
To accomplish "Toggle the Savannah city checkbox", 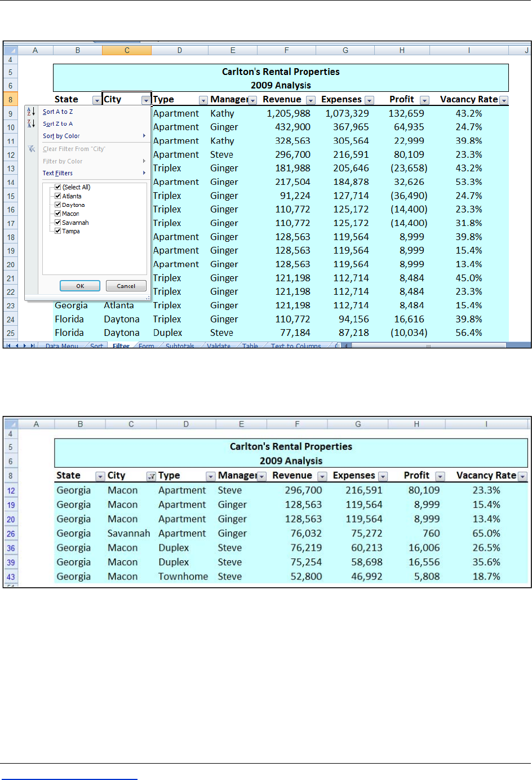I will point(57,222).
